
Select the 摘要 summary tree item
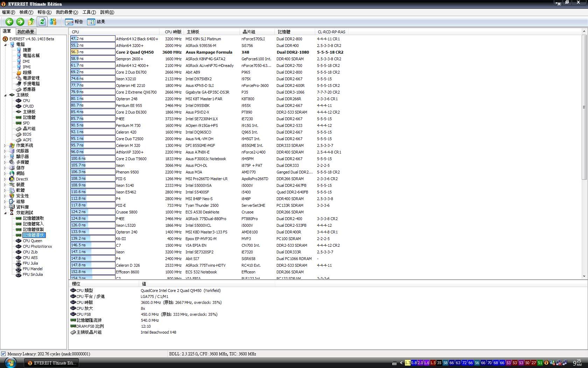[27, 50]
